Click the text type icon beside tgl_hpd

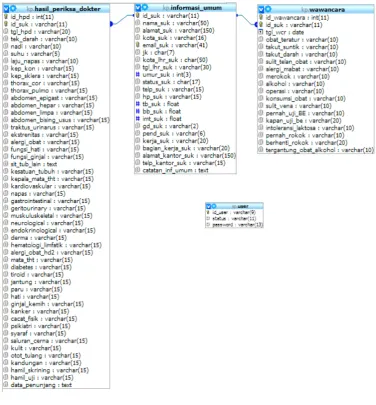tap(6, 31)
